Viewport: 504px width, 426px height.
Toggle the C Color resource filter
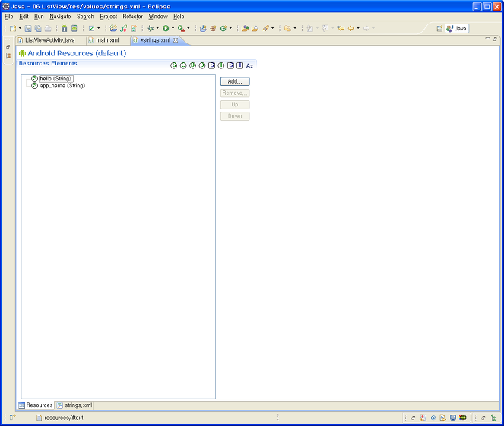point(183,65)
